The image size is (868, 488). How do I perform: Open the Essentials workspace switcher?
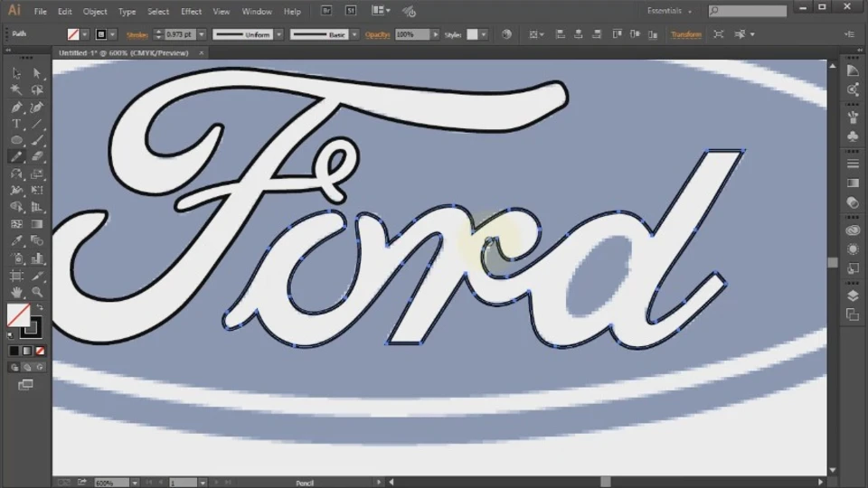(669, 11)
